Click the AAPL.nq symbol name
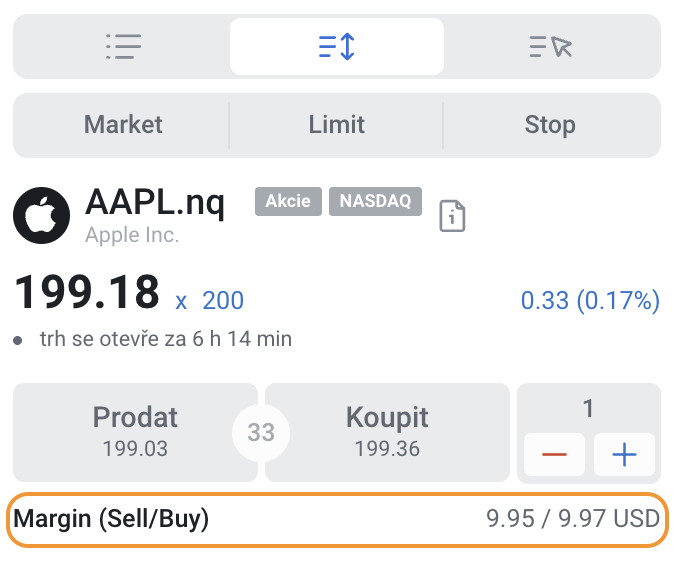This screenshot has height=562, width=676. [155, 202]
